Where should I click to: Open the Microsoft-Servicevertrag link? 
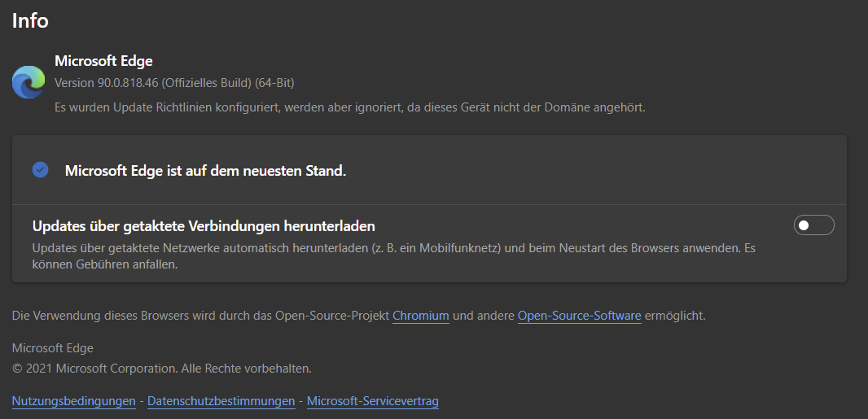click(372, 400)
